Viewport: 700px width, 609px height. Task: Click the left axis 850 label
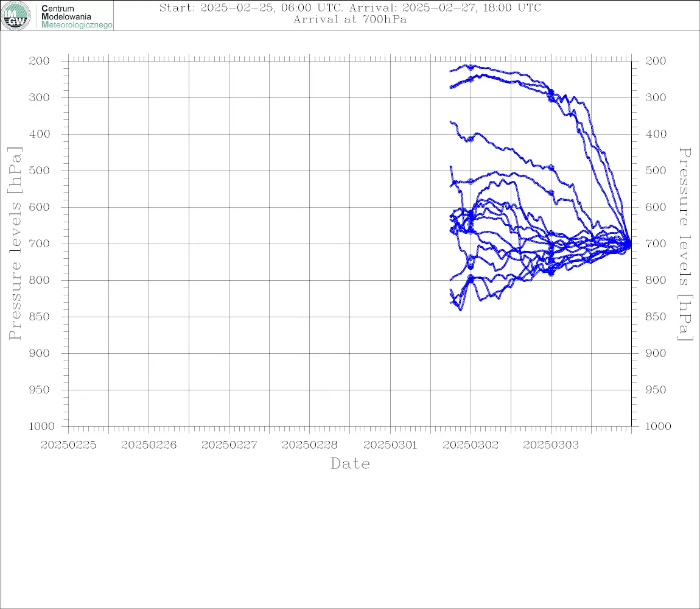click(40, 317)
